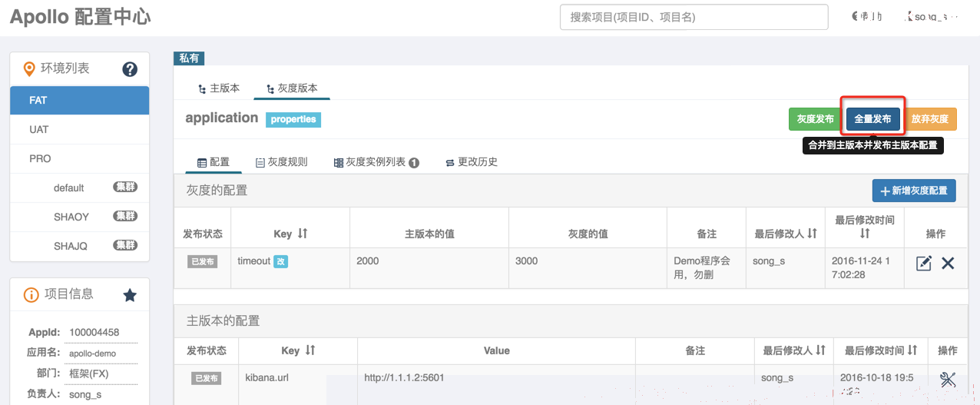Click the 新增灰度配置 button
The width and height of the screenshot is (980, 405).
(914, 191)
